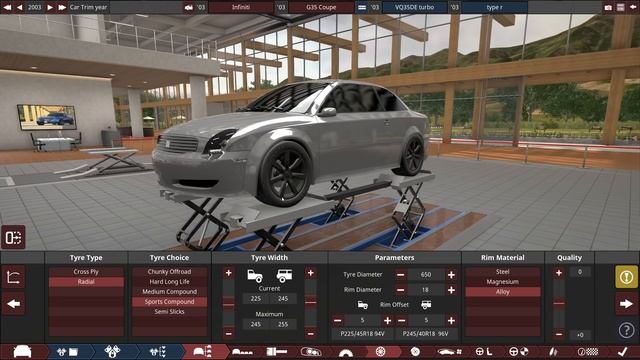Increase Tyre Diameter with plus
Screen dimensions: 640x360
(x=451, y=275)
